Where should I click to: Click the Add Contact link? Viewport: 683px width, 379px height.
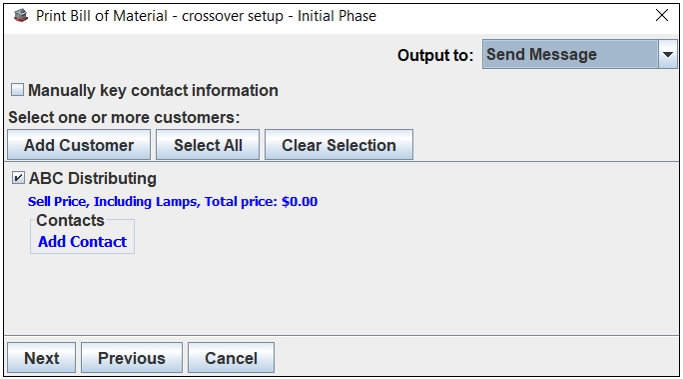click(82, 242)
